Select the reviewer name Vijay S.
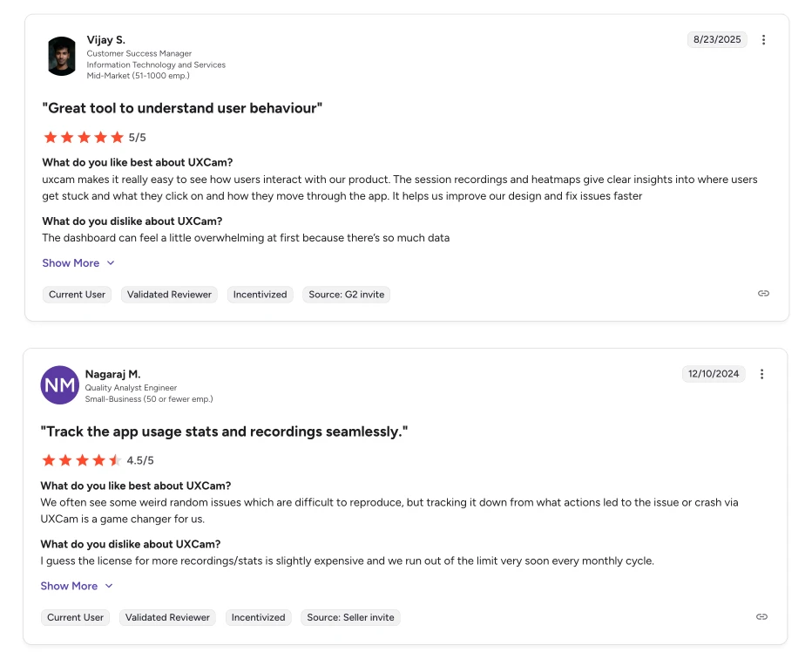 (x=107, y=39)
